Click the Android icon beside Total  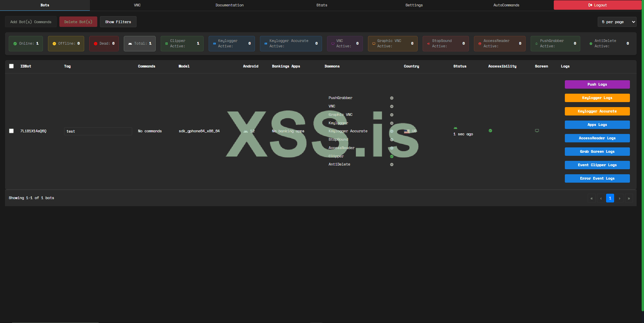click(130, 44)
